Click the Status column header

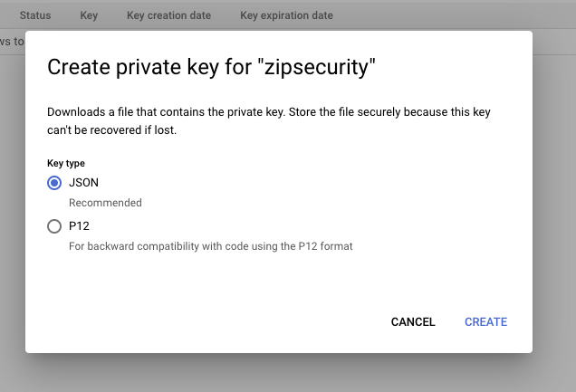[35, 15]
